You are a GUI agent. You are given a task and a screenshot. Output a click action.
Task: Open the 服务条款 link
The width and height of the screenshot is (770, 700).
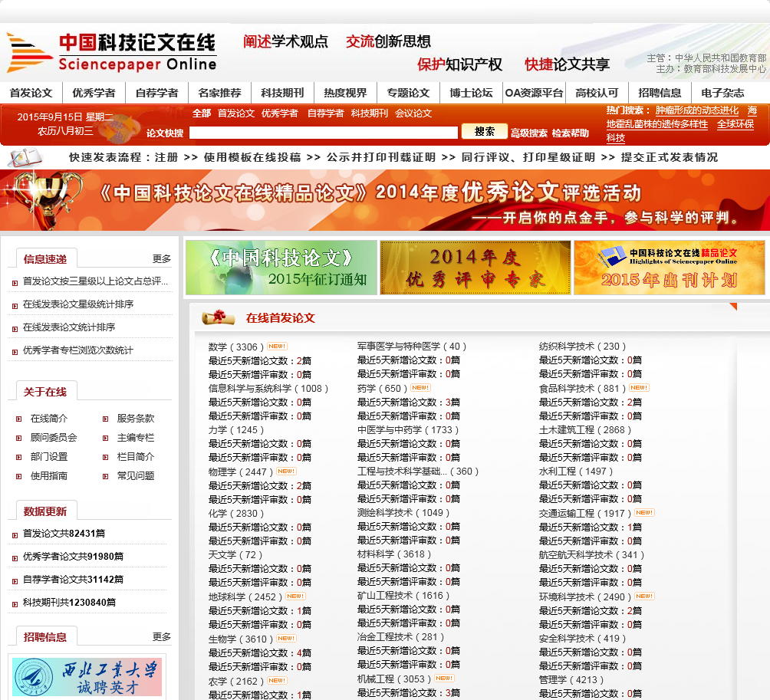coord(136,418)
